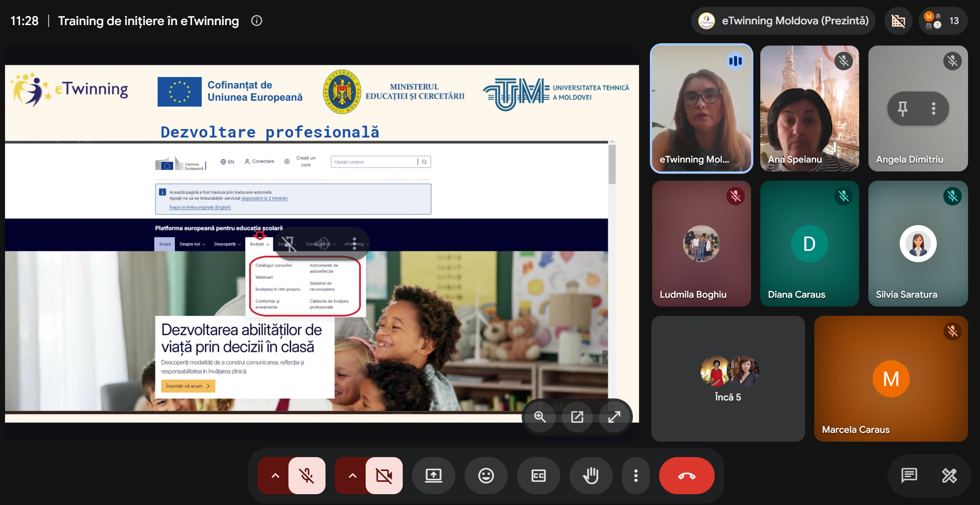The height and width of the screenshot is (505, 980).
Task: Click the 'Dezvoltare profesională' slide heading
Action: (270, 132)
